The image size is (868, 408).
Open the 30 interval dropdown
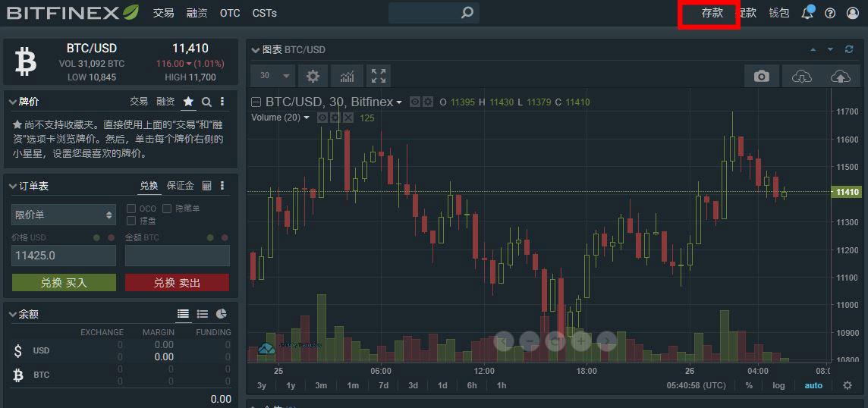coord(273,76)
